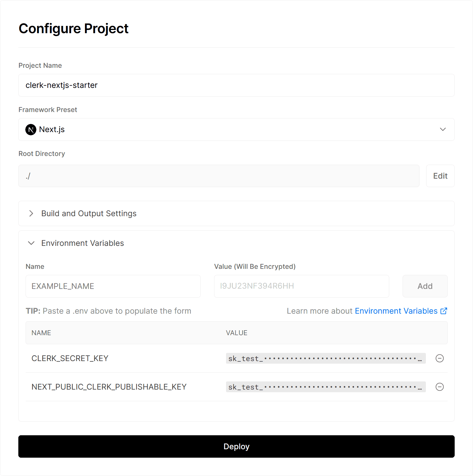Click the Next.js framework logo icon

point(31,129)
